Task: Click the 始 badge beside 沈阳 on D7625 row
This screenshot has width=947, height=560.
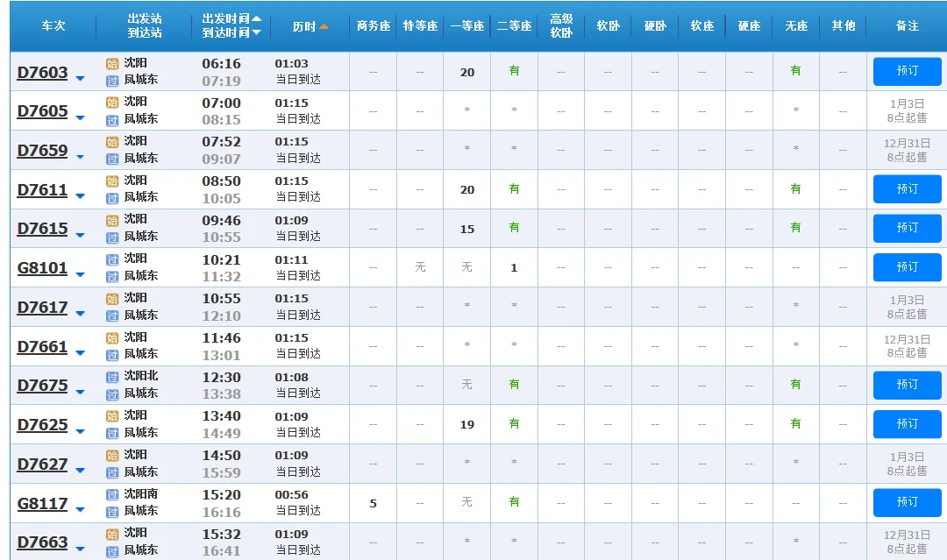Action: pos(112,415)
